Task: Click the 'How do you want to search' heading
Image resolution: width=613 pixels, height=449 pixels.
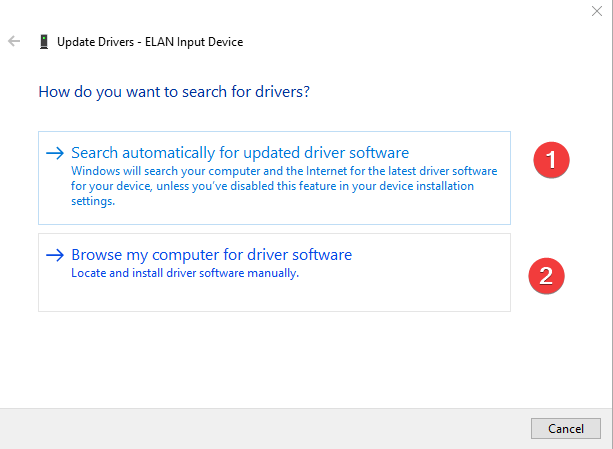Action: (x=174, y=92)
